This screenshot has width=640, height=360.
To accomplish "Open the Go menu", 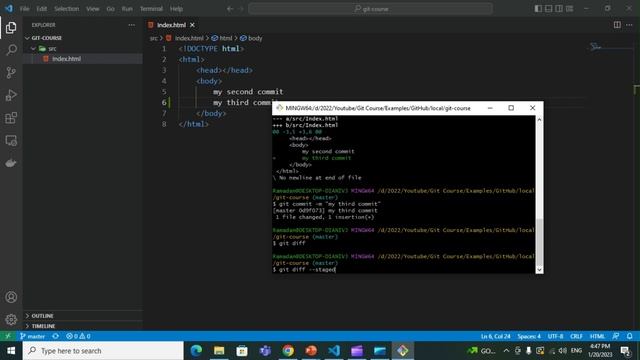I will tap(111, 9).
